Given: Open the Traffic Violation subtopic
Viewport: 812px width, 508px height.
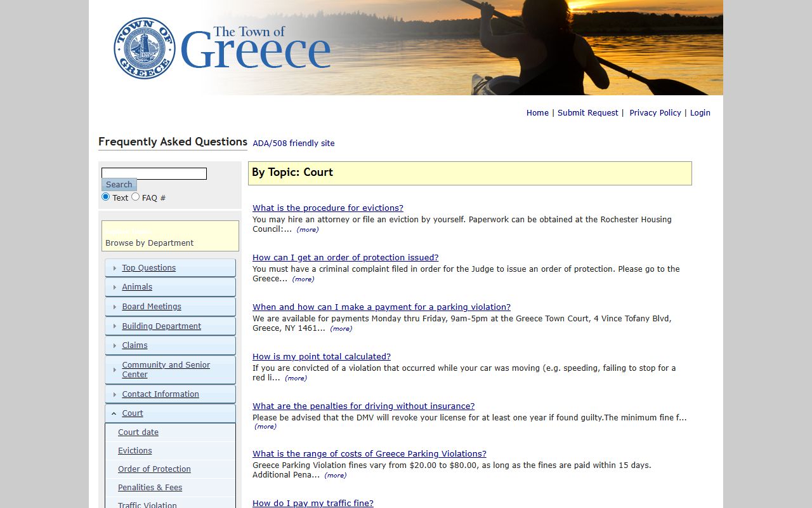Looking at the screenshot, I should tap(147, 505).
